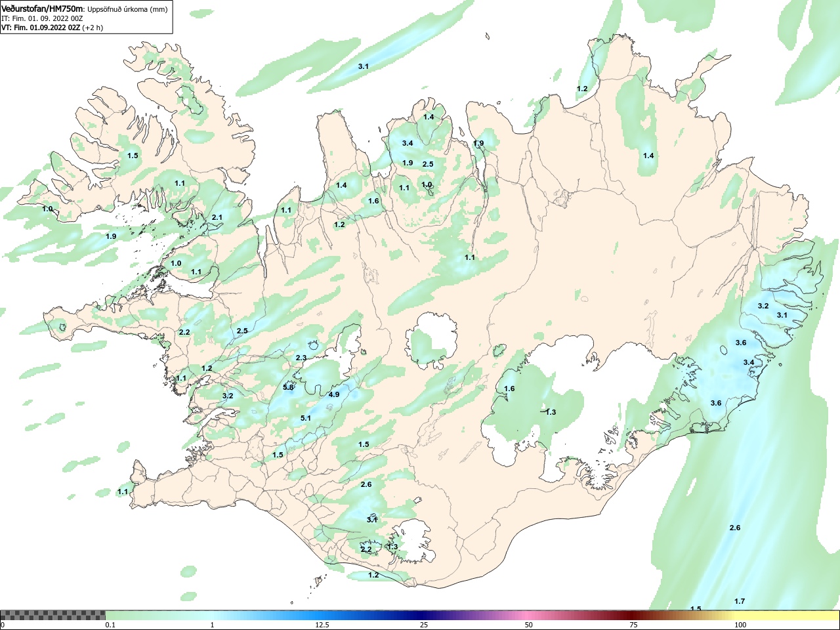Click the 3.2 value in western Iceland

tap(228, 396)
